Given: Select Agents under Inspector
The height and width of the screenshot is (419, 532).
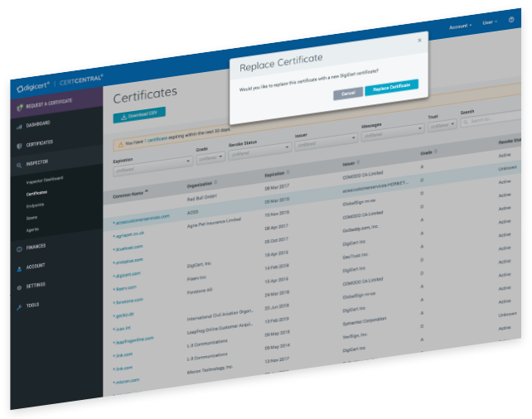Looking at the screenshot, I should click(x=32, y=230).
